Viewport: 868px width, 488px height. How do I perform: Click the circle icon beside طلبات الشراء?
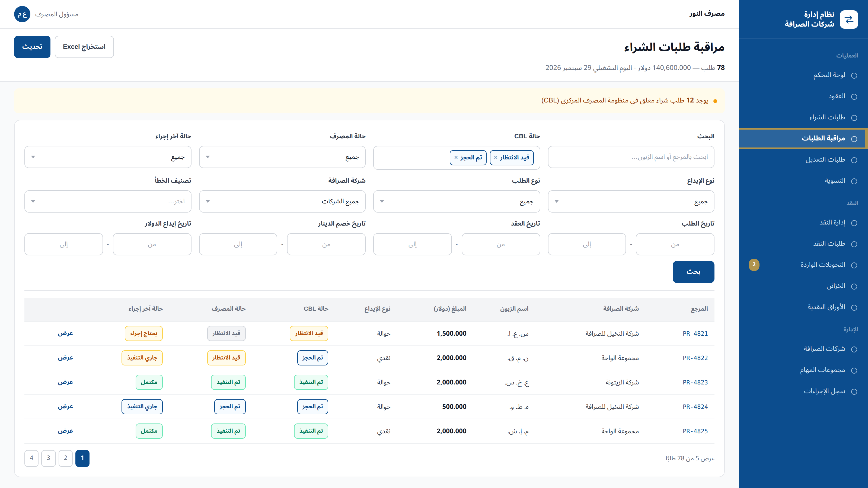tap(854, 118)
